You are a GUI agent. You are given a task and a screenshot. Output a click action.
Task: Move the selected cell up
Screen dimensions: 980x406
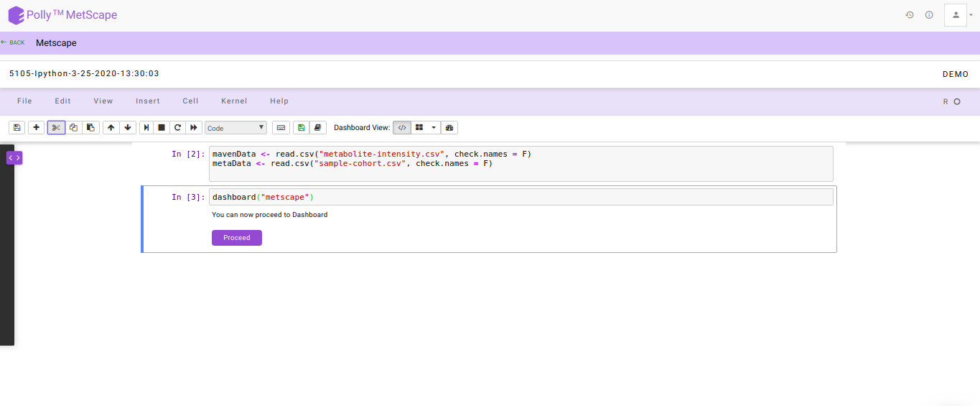[111, 127]
